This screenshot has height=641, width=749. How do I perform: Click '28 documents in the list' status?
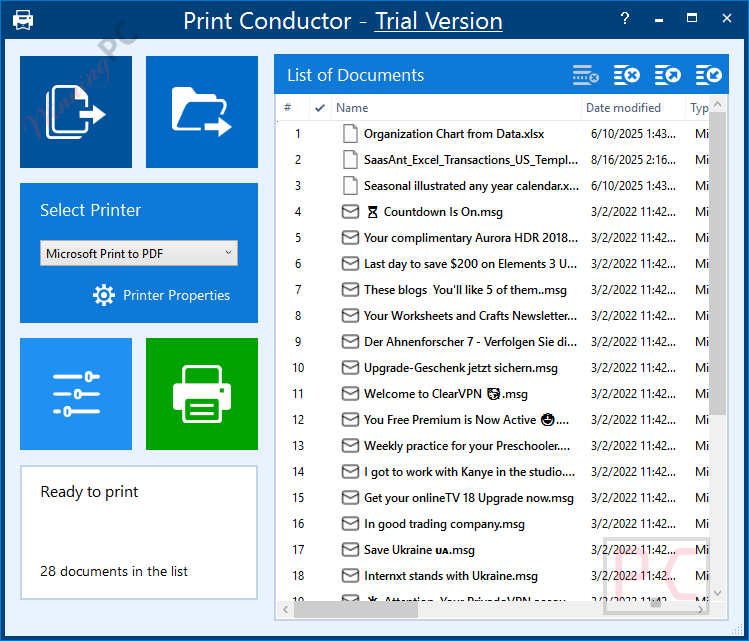[114, 571]
